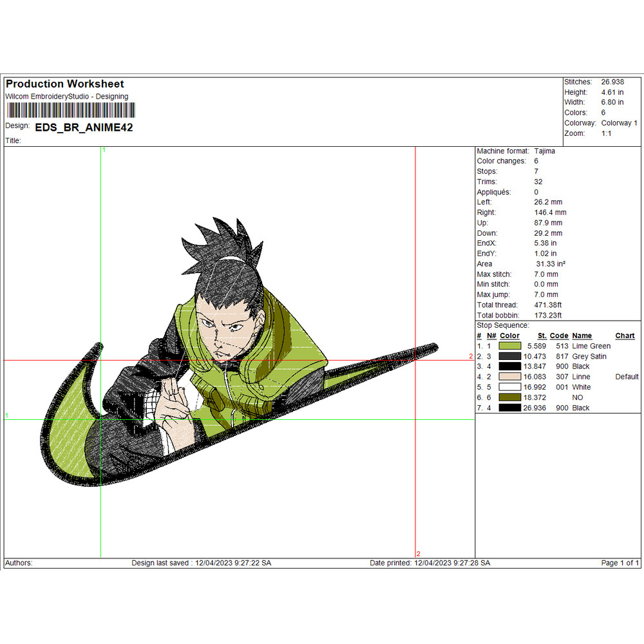Select the Grey Satin color swatch
The image size is (644, 644).
(510, 356)
